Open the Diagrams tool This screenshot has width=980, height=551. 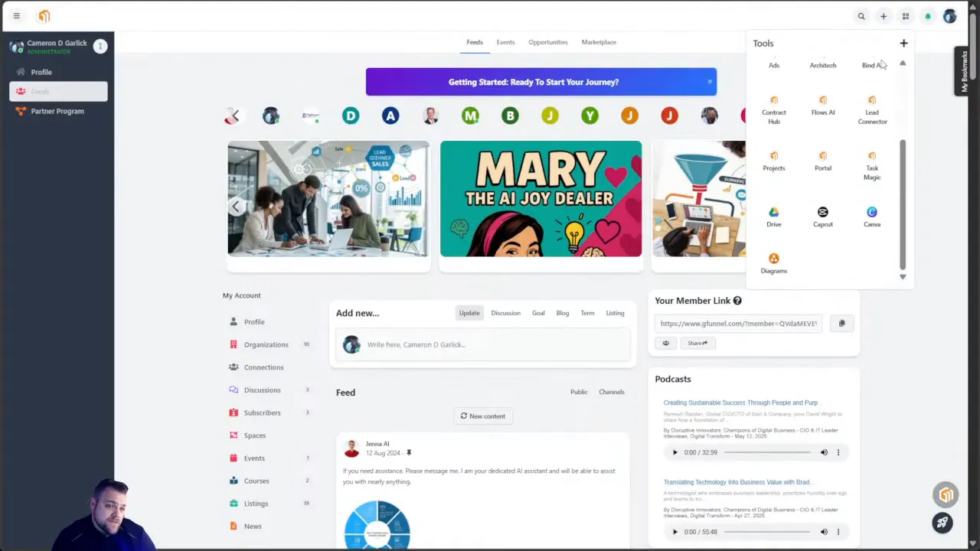click(x=774, y=263)
